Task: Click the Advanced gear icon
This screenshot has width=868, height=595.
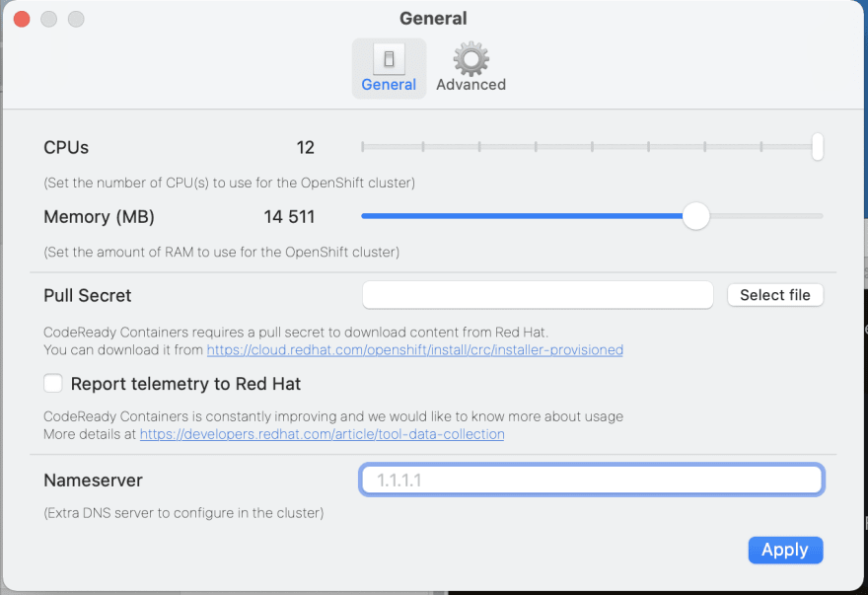Action: [470, 59]
